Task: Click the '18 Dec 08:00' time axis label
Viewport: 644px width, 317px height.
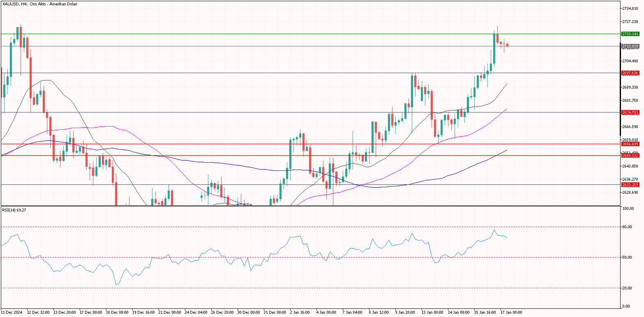Action: pos(116,312)
